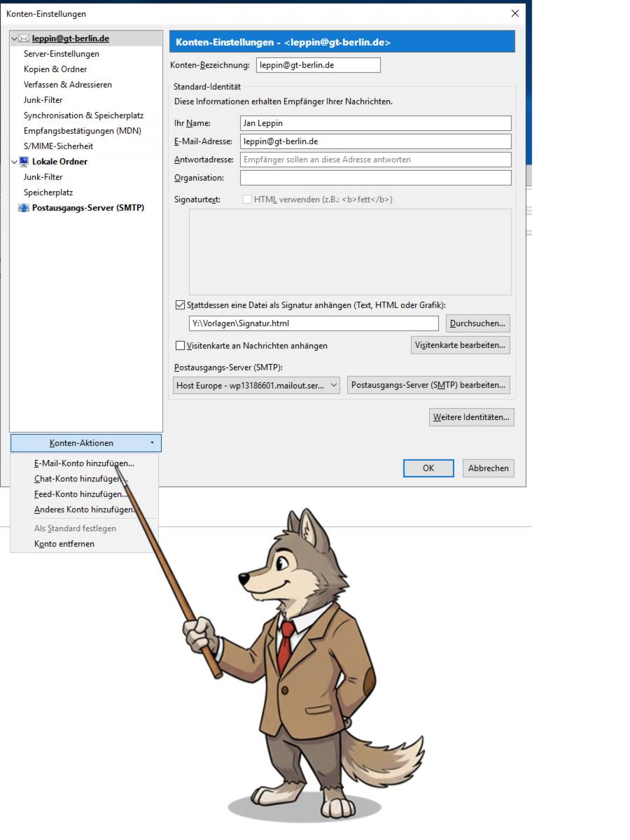The width and height of the screenshot is (630, 840).
Task: Collapse the Lokale Ordner tree node
Action: (15, 162)
